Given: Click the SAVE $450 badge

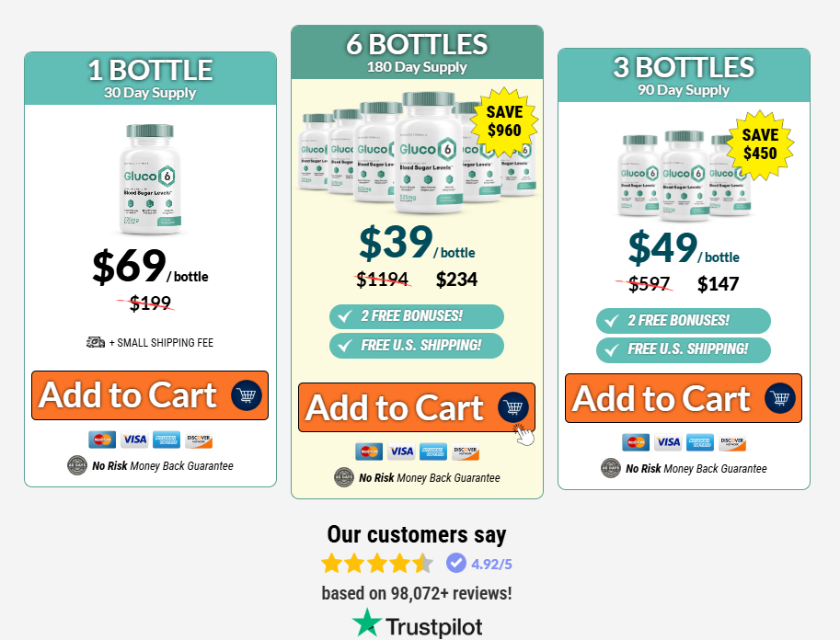Looking at the screenshot, I should pyautogui.click(x=760, y=144).
